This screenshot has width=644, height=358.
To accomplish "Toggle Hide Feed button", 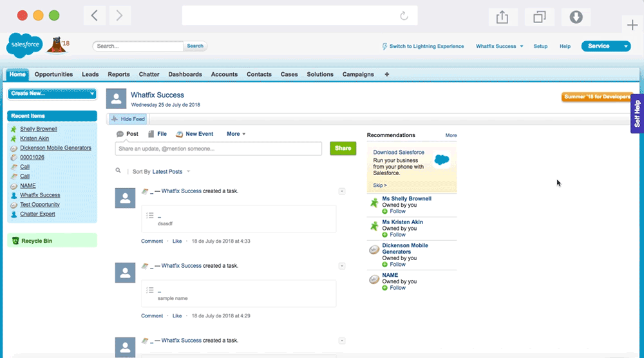I will (128, 119).
